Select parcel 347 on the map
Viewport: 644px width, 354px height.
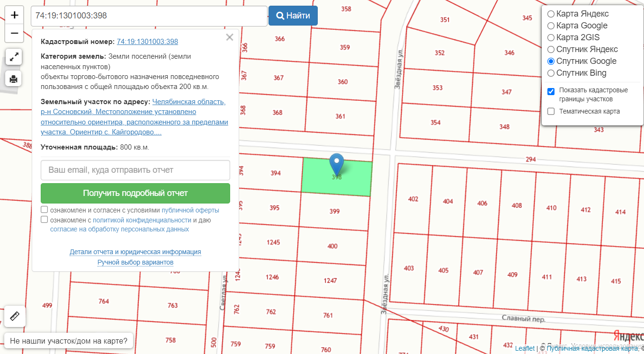point(507,92)
